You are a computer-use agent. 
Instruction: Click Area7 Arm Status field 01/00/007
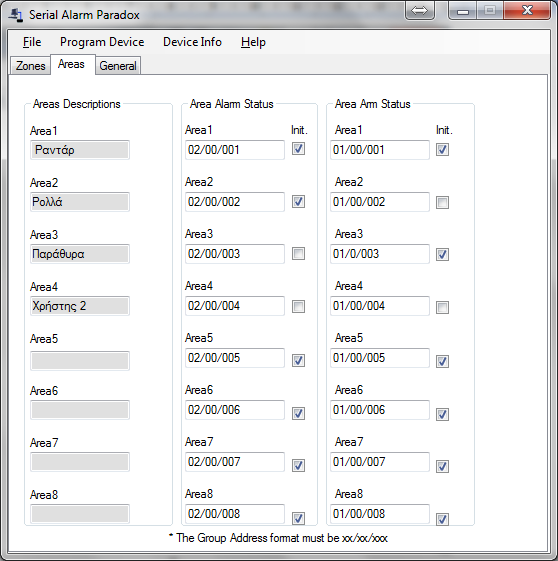[x=380, y=462]
